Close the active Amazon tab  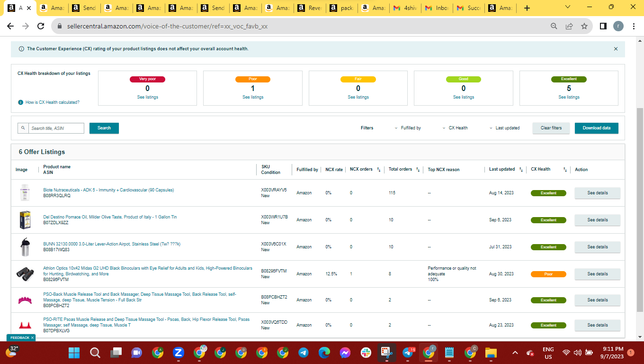(29, 8)
